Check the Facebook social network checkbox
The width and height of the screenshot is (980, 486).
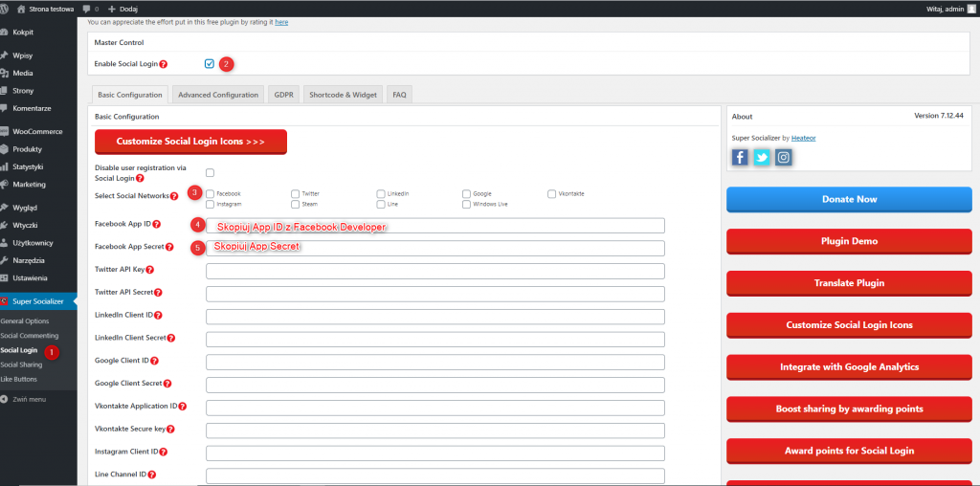pyautogui.click(x=211, y=193)
